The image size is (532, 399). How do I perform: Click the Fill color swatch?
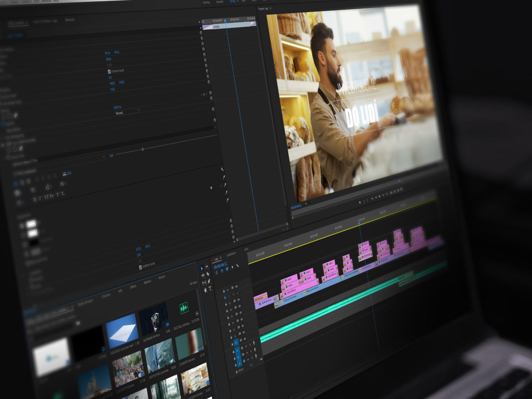point(31,224)
